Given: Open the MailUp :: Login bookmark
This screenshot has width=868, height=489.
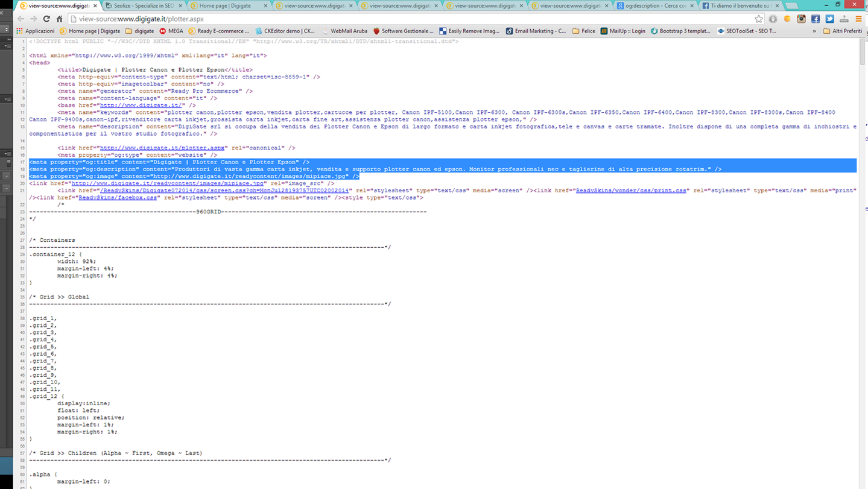Looking at the screenshot, I should tap(622, 31).
